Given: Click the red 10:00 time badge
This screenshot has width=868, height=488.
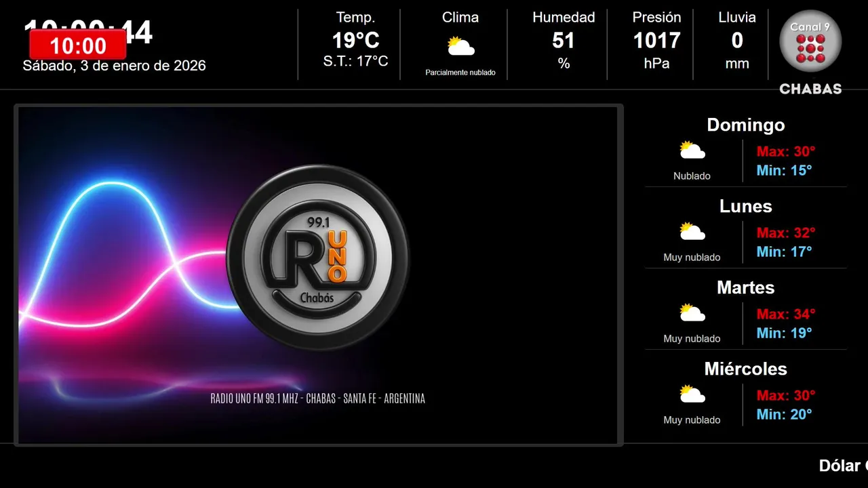Looking at the screenshot, I should click(78, 45).
